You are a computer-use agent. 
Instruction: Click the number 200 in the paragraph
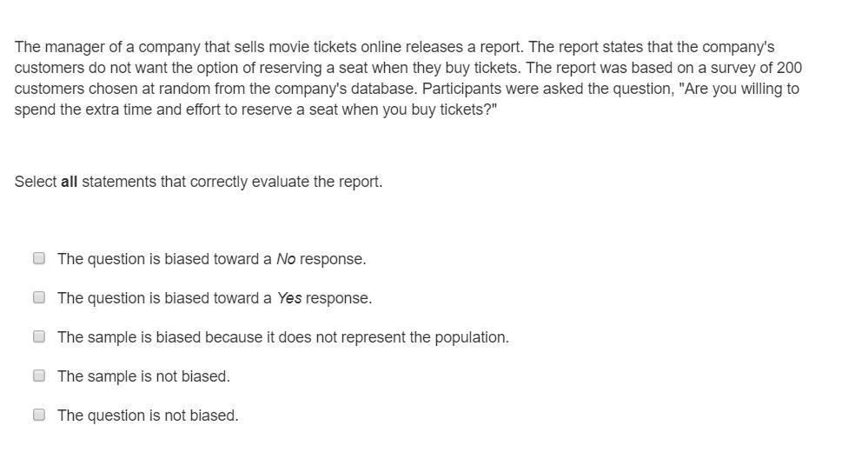click(x=790, y=68)
